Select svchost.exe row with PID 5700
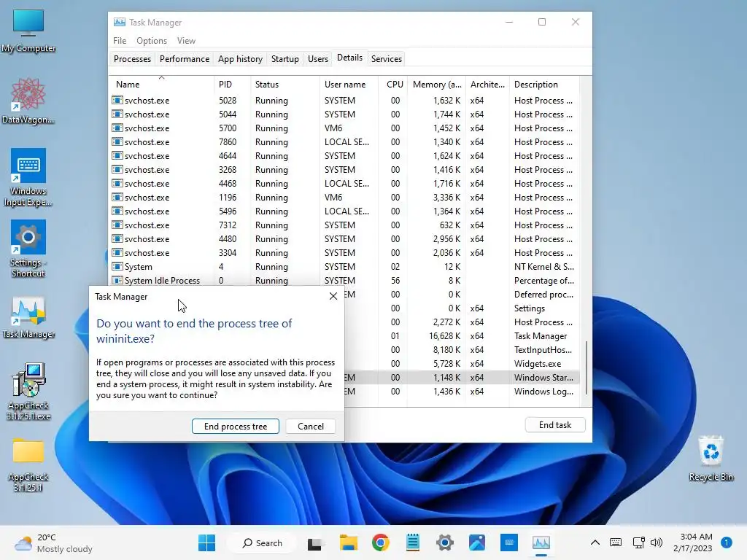 (345, 128)
